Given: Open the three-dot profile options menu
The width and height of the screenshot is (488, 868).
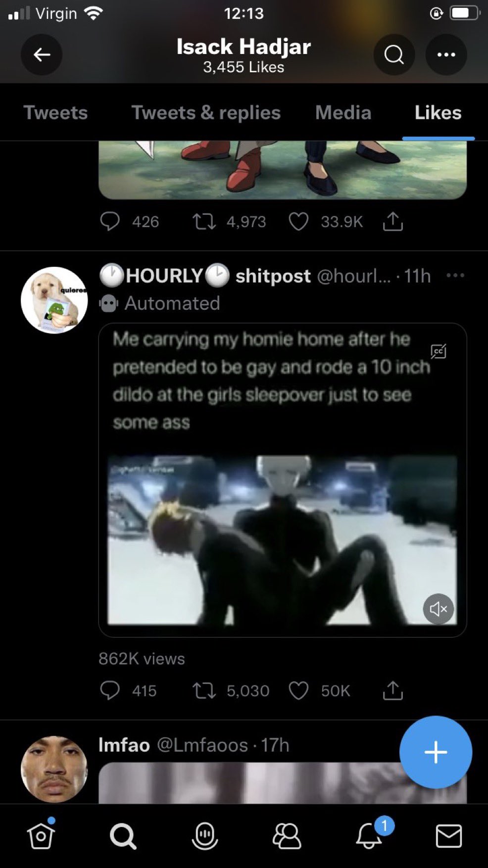Looking at the screenshot, I should pos(446,54).
